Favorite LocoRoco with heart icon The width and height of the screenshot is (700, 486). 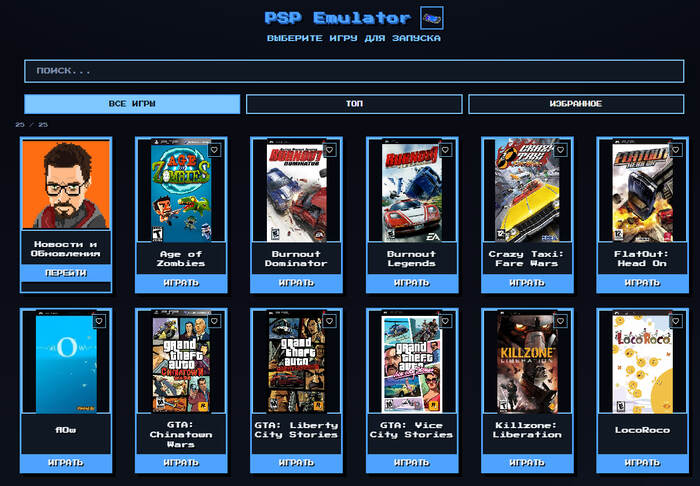pyautogui.click(x=675, y=321)
